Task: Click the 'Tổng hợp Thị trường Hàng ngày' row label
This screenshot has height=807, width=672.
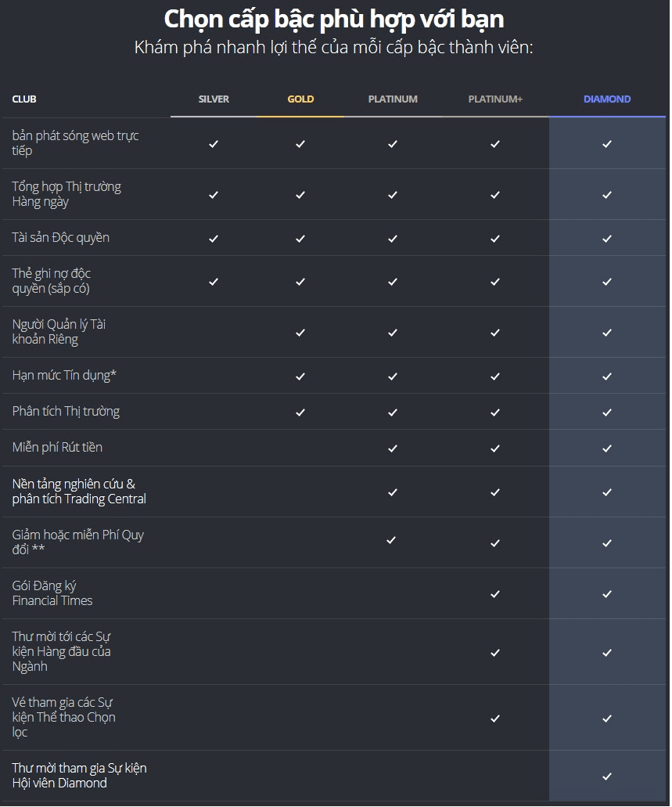Action: [x=66, y=194]
